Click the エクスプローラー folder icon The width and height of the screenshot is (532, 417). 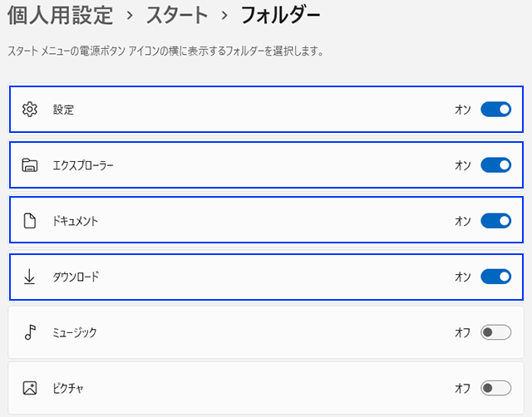pyautogui.click(x=30, y=164)
